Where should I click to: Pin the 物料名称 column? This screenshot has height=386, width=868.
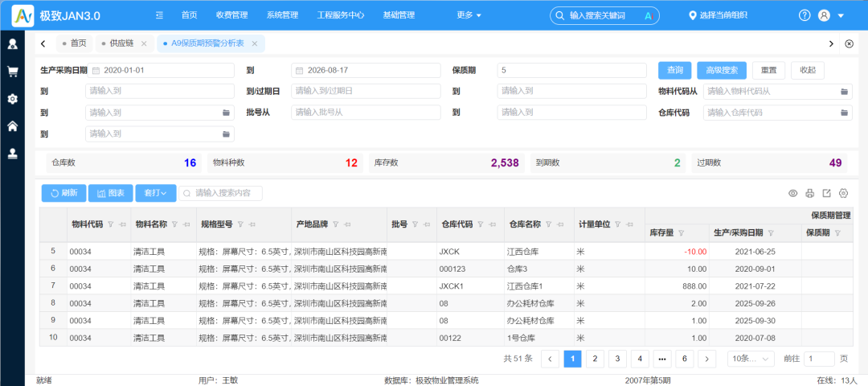[x=186, y=224]
